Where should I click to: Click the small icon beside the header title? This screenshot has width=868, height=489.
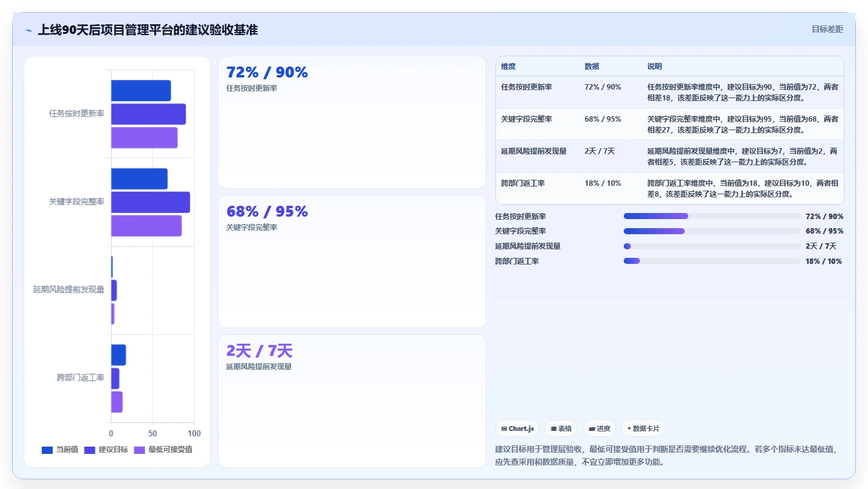tap(28, 30)
